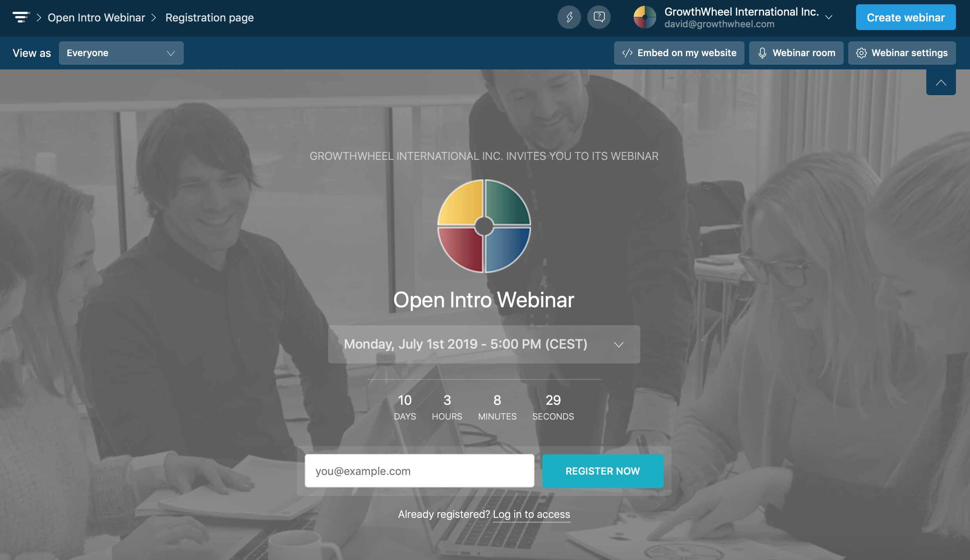Click the Embed on my website button
This screenshot has width=970, height=560.
point(679,53)
